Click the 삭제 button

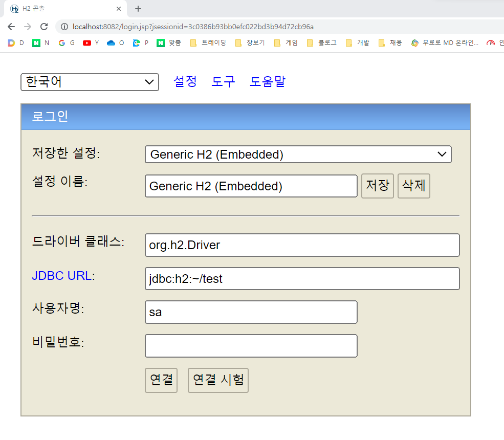click(413, 186)
